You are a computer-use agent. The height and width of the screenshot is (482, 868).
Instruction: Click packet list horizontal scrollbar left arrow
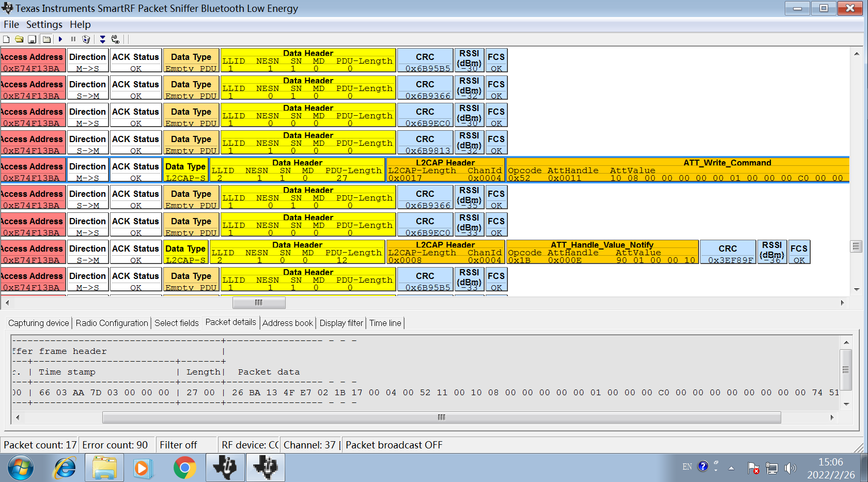7,303
